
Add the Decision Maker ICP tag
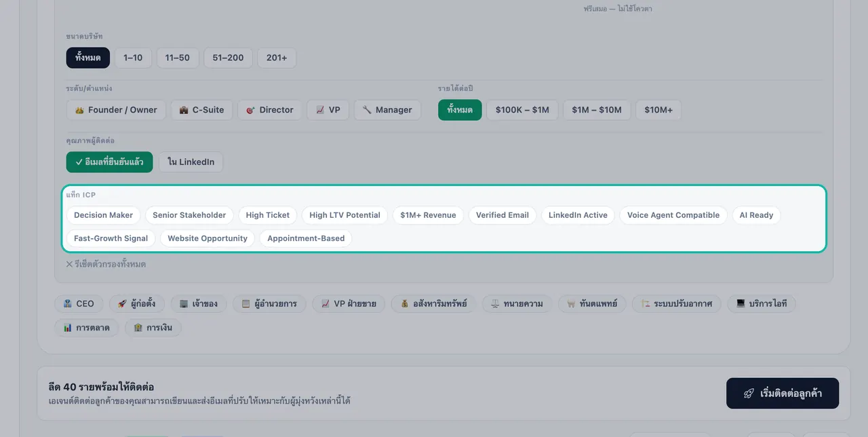pyautogui.click(x=104, y=215)
